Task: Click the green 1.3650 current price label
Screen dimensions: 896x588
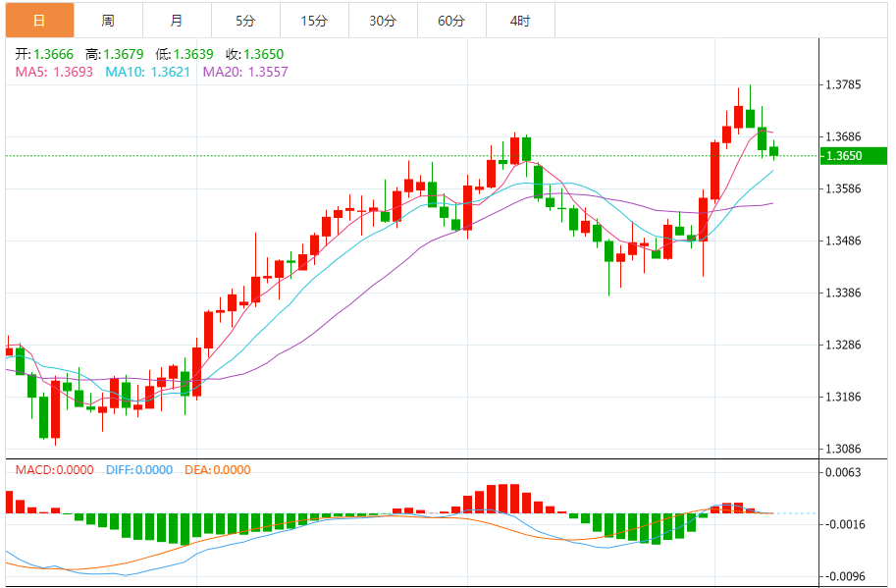Action: click(x=853, y=155)
